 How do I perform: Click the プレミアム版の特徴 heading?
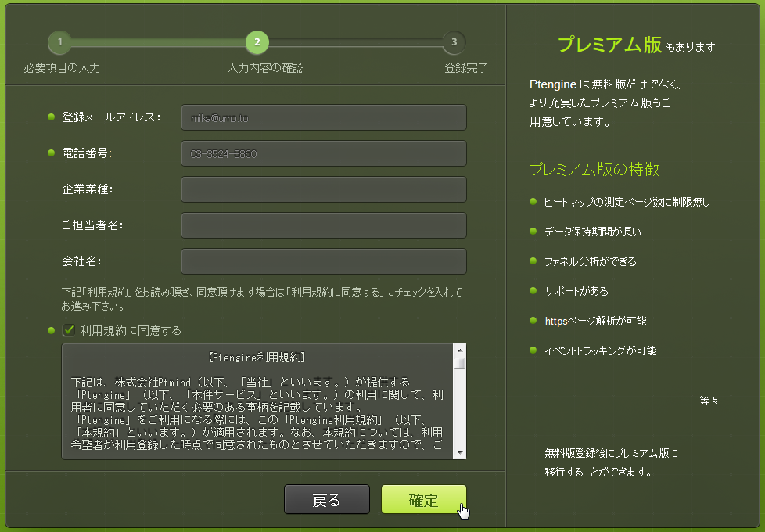pos(594,169)
